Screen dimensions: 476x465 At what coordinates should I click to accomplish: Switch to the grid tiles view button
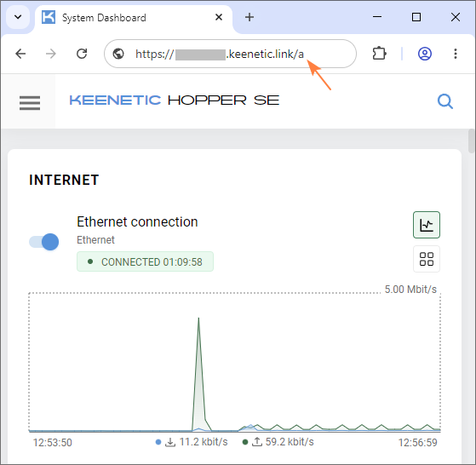427,259
